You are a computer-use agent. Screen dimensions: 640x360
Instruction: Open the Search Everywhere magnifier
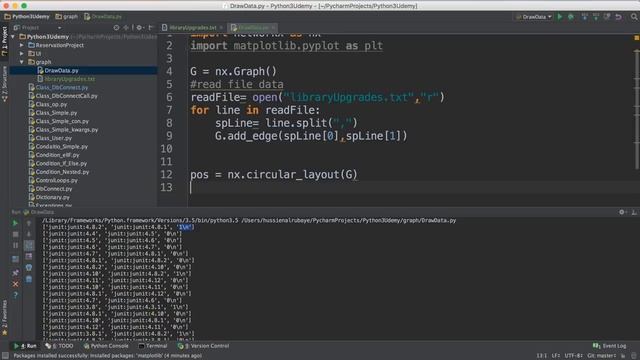tap(634, 17)
